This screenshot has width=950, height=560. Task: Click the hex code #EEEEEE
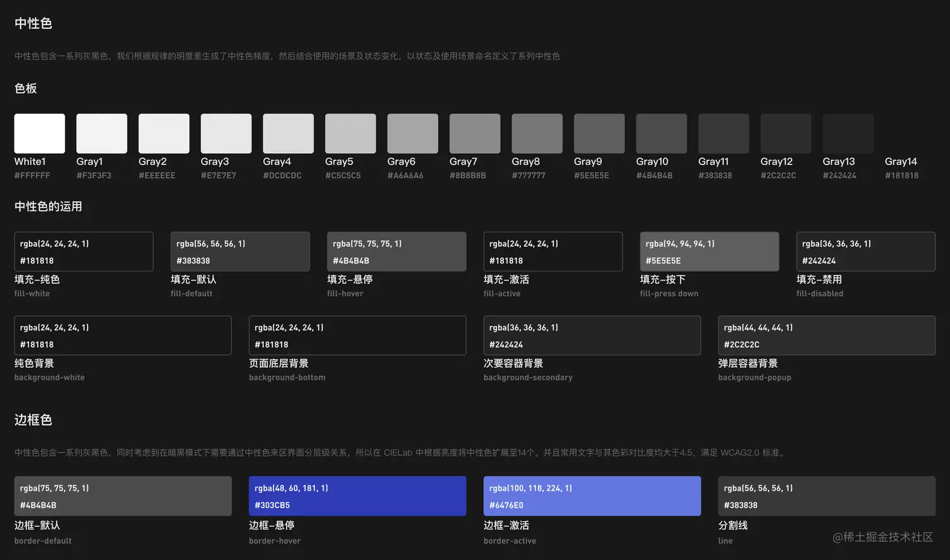[x=157, y=176]
